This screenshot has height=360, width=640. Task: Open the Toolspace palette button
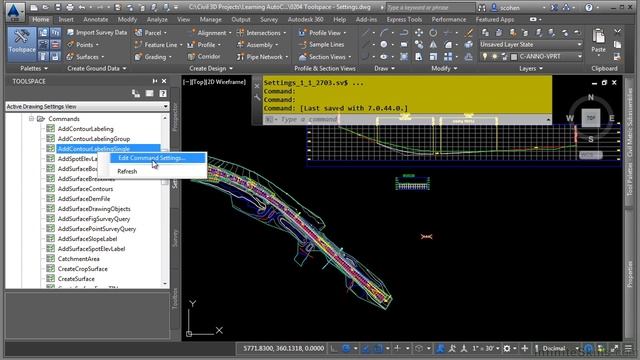click(22, 45)
